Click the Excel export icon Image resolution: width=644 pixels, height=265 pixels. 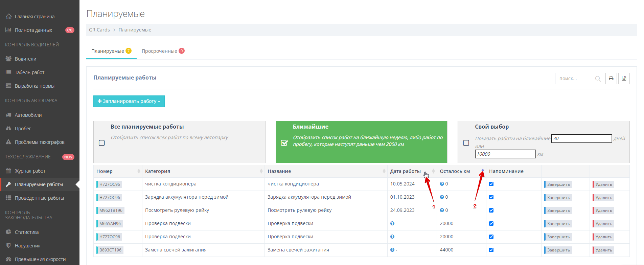624,79
